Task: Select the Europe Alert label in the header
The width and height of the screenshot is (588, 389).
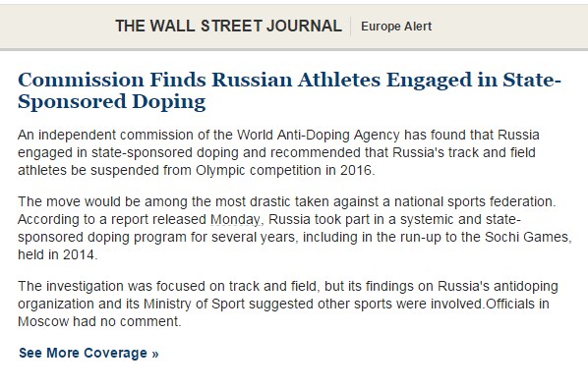Action: point(396,27)
